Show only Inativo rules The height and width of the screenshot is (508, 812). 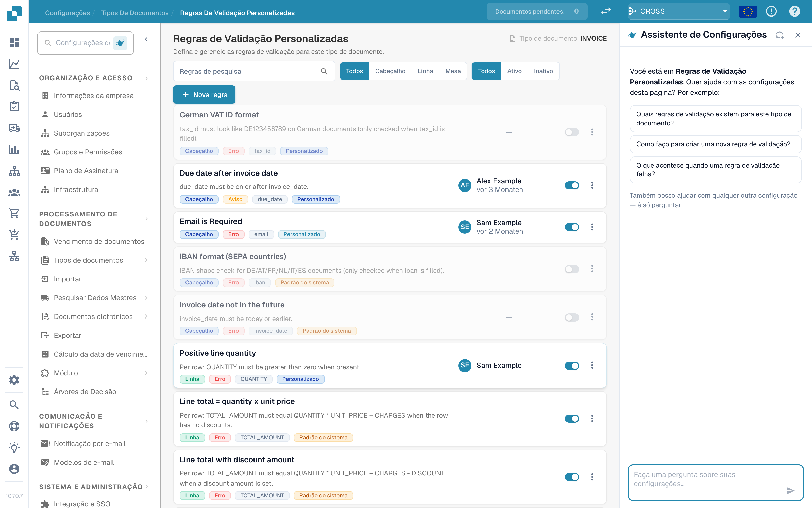click(x=543, y=71)
